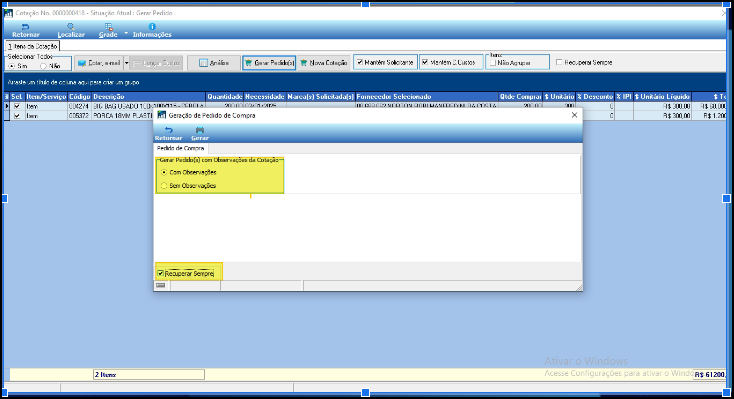
Task: Switch to the 1 Itens da Cotação tab
Action: coord(32,46)
